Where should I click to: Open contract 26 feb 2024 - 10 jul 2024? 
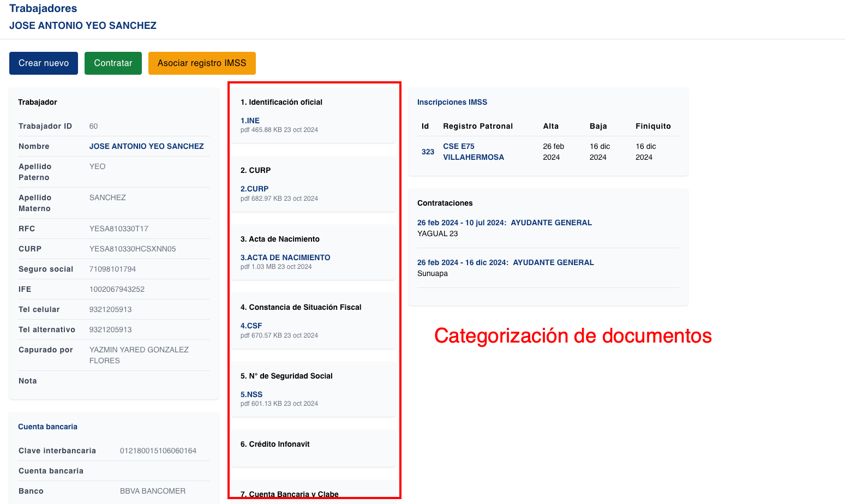(504, 222)
